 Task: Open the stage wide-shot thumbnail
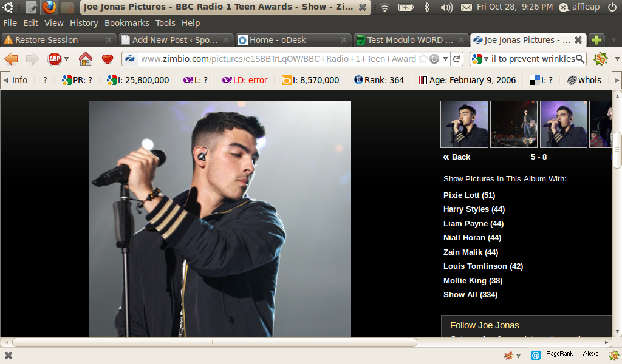pyautogui.click(x=514, y=124)
